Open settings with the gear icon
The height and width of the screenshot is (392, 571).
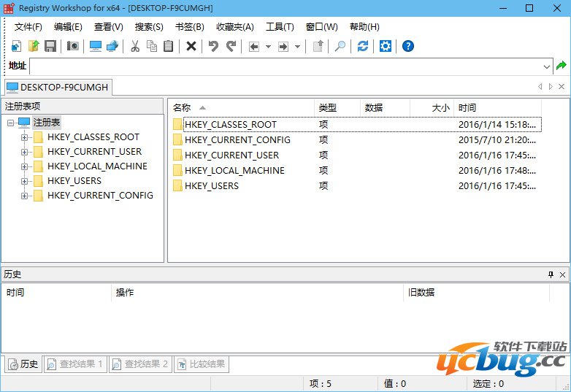[x=386, y=46]
